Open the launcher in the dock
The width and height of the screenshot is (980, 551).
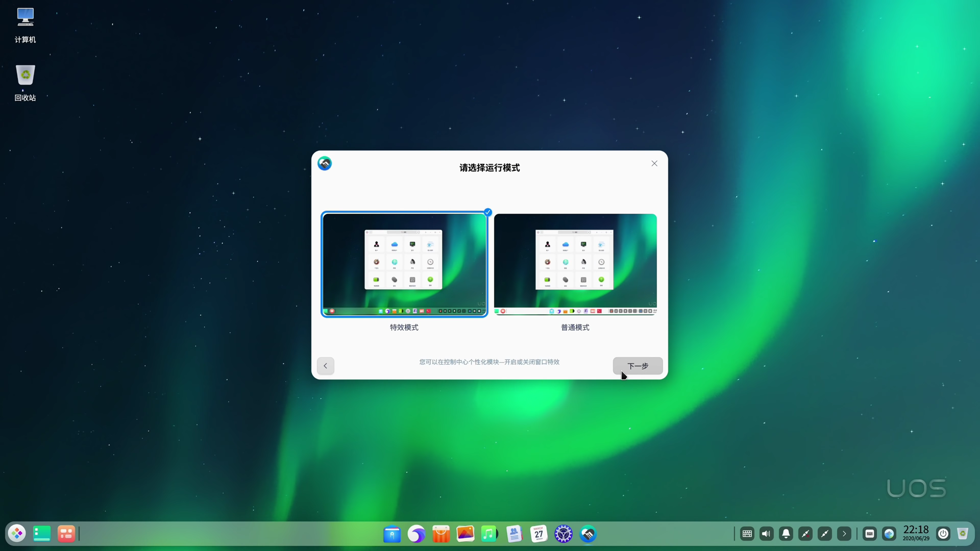(17, 534)
